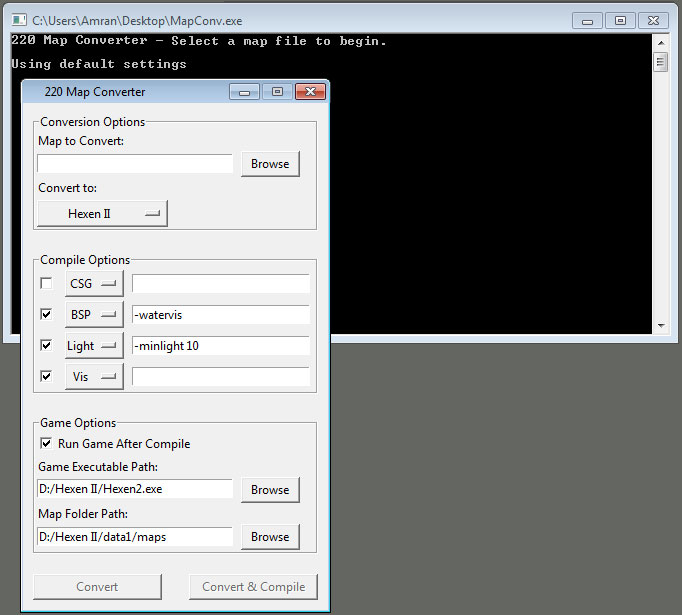
Task: Disable the Vis compile checkbox
Action: (46, 376)
